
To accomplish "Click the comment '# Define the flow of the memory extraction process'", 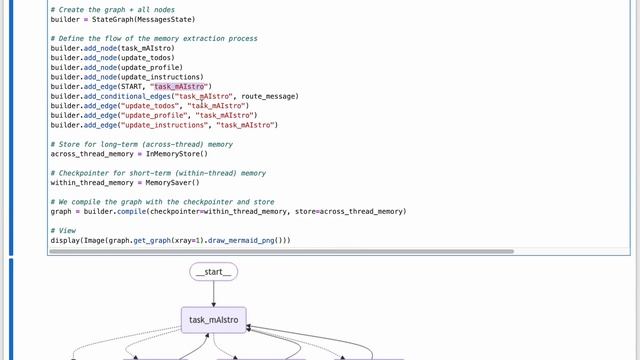I will (154, 38).
